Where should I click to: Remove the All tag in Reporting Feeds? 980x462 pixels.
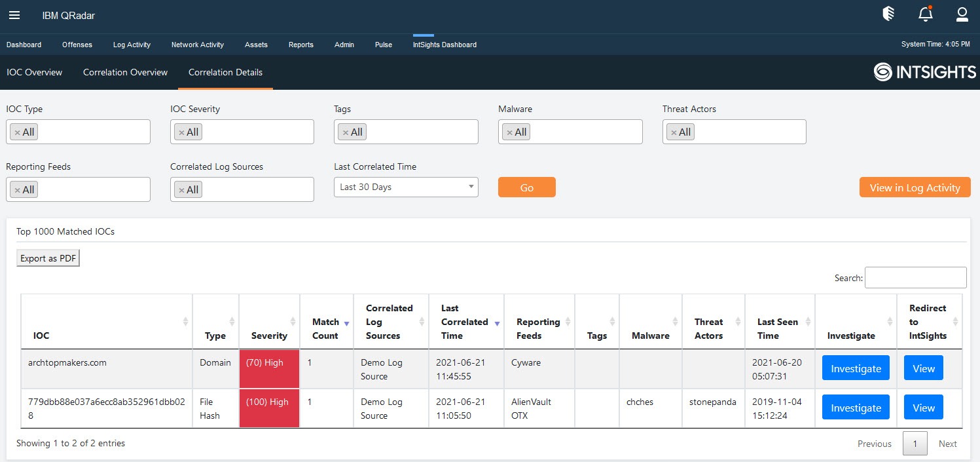(18, 190)
